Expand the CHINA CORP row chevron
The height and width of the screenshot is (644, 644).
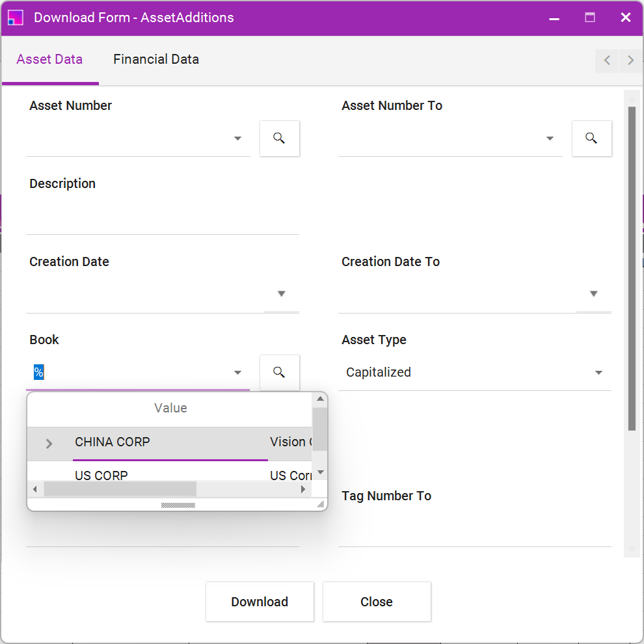pyautogui.click(x=49, y=444)
